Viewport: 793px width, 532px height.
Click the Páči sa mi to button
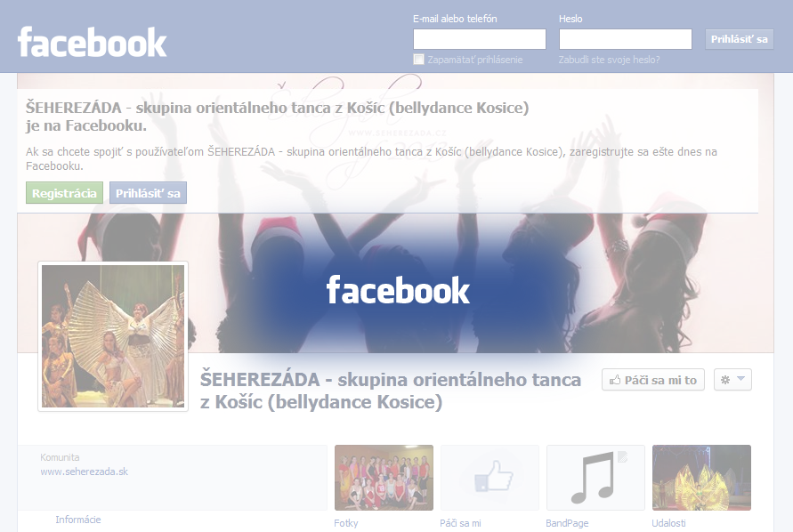pos(653,380)
